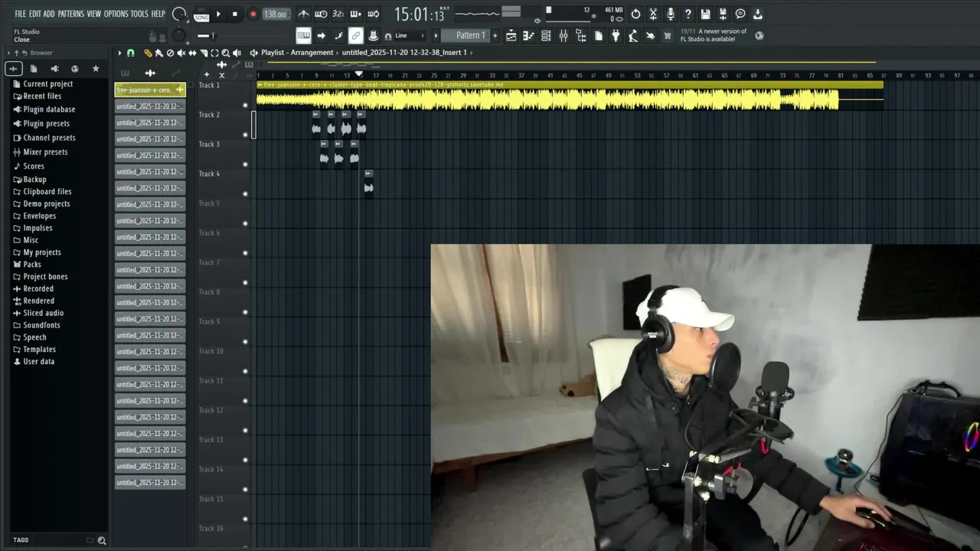Mute Track 2 with its dot
The height and width of the screenshot is (551, 980).
[245, 135]
